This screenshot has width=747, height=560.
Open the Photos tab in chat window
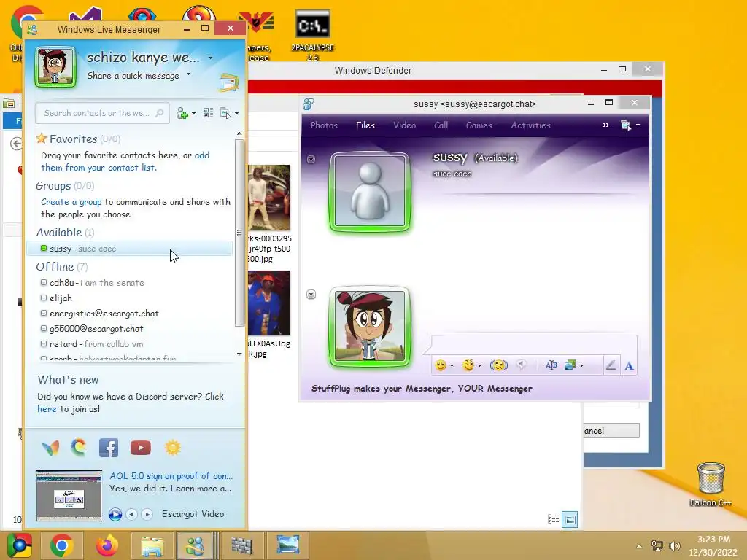click(324, 125)
